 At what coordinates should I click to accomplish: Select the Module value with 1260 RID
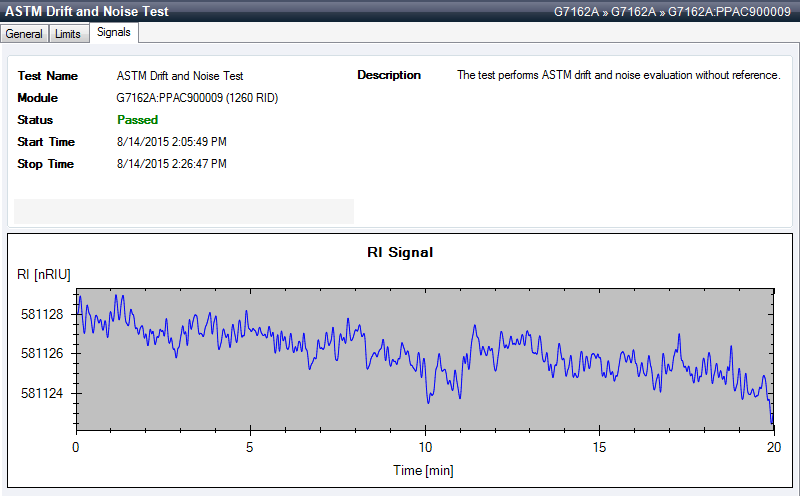[194, 98]
